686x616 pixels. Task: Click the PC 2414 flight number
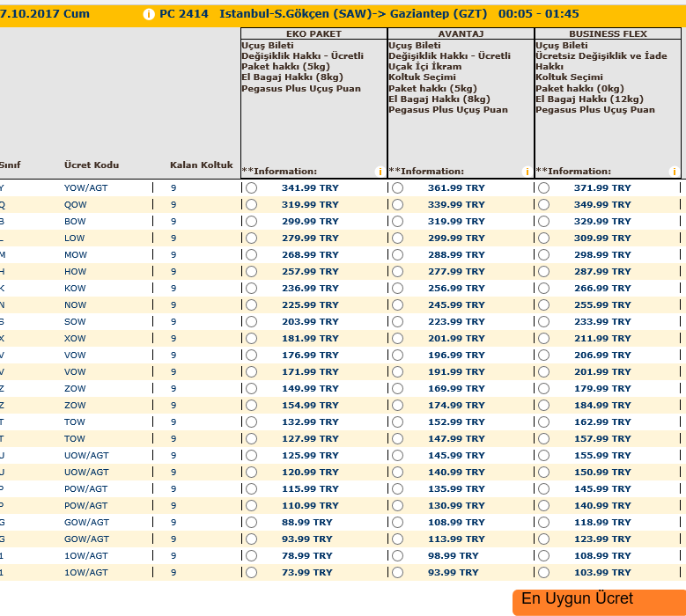tap(184, 14)
